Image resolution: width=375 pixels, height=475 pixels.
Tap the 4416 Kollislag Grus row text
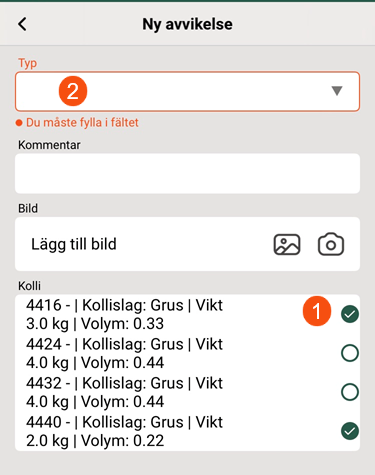point(124,314)
